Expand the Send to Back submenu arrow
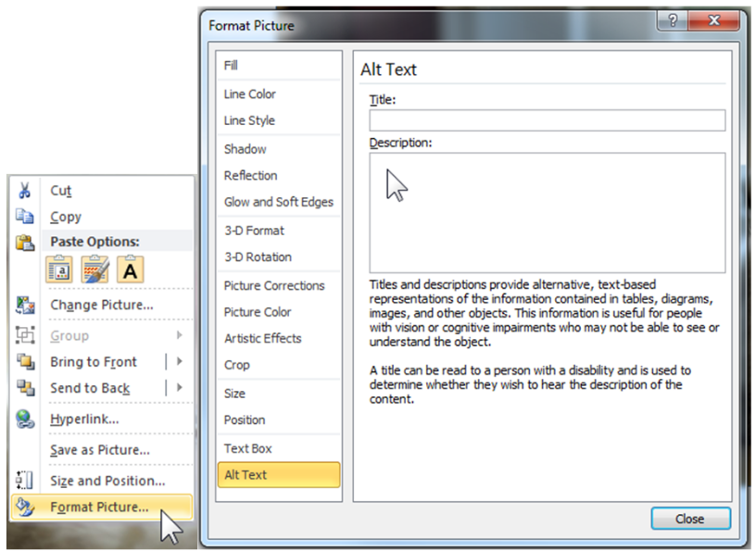Image resolution: width=756 pixels, height=551 pixels. [180, 388]
